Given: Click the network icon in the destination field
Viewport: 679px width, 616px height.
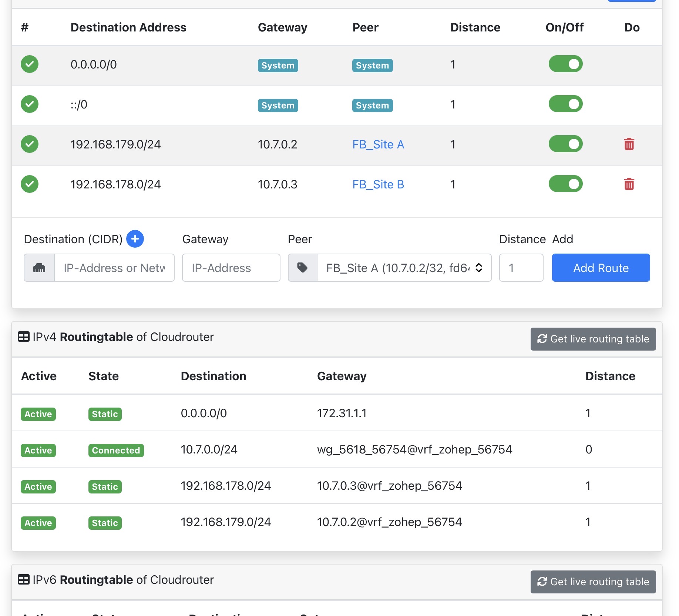Looking at the screenshot, I should click(39, 268).
